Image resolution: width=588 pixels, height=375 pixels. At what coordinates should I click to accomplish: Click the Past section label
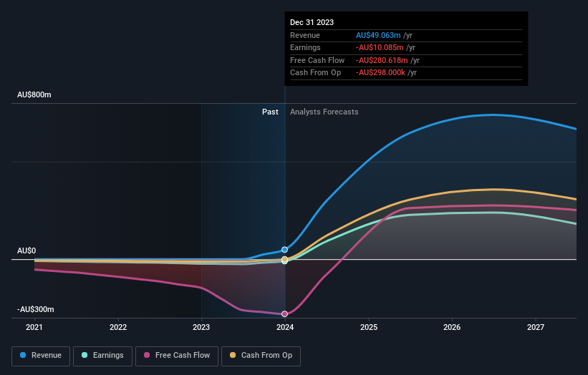(270, 112)
